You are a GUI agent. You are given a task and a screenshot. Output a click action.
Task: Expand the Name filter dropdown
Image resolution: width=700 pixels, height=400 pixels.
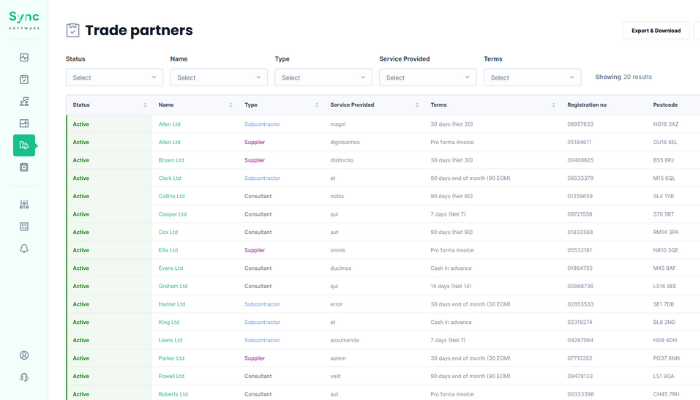(x=218, y=77)
